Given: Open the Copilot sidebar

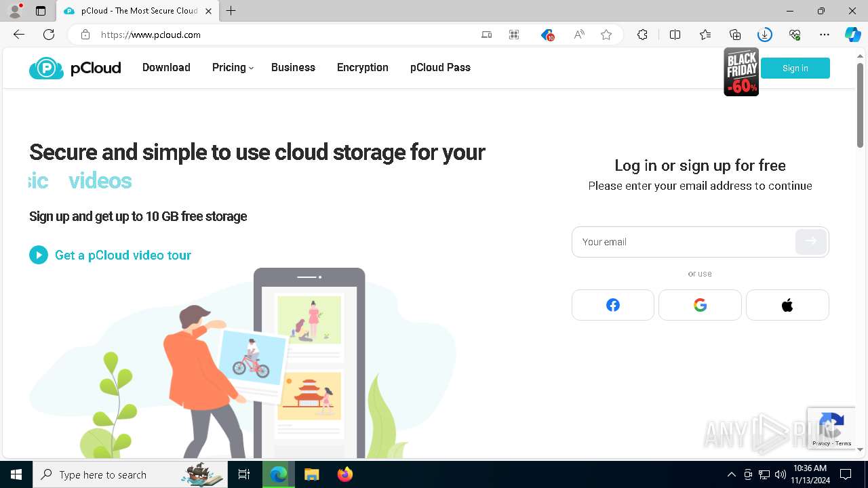Looking at the screenshot, I should point(853,35).
